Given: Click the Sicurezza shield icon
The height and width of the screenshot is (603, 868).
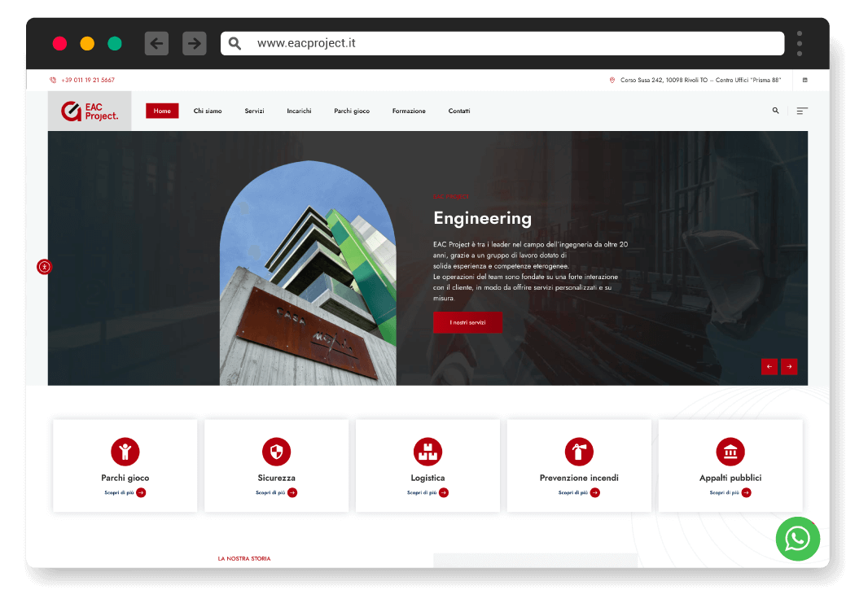Looking at the screenshot, I should [276, 452].
